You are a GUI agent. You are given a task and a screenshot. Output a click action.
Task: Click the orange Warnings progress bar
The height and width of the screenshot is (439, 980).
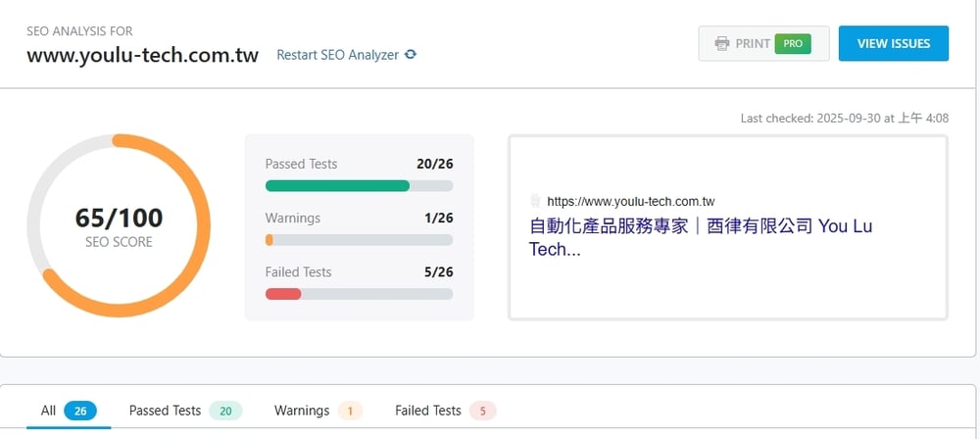point(269,240)
